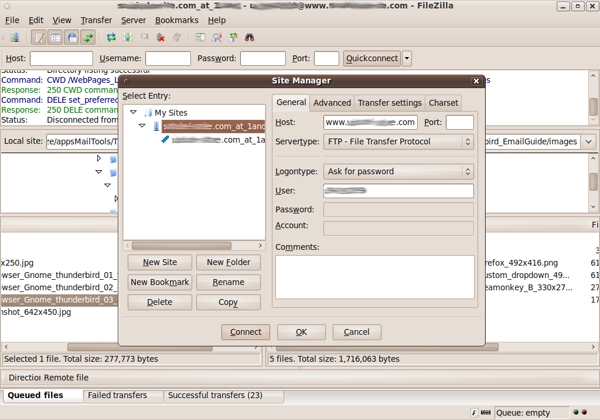Select the bookmark entry with blue pen icon
The image size is (600, 420).
point(165,140)
